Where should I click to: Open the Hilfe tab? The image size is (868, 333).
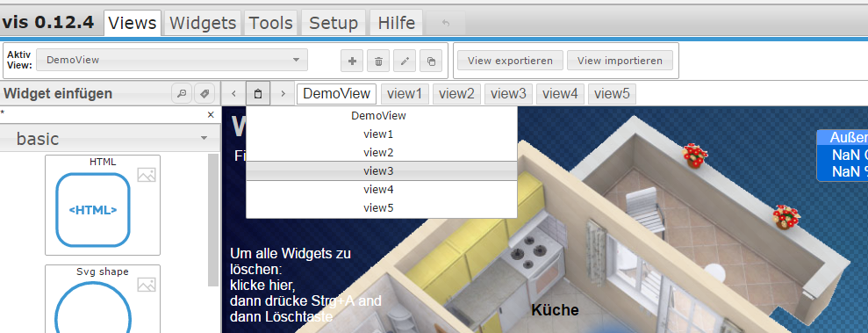click(397, 23)
